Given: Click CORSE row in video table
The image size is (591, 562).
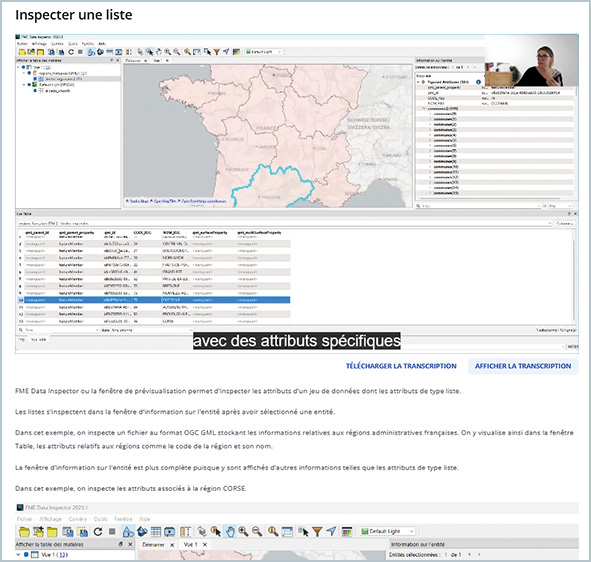Looking at the screenshot, I should pyautogui.click(x=154, y=322).
